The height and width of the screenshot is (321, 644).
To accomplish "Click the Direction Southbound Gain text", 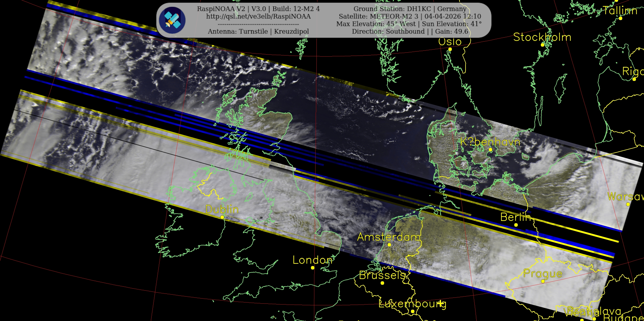I will [x=410, y=32].
